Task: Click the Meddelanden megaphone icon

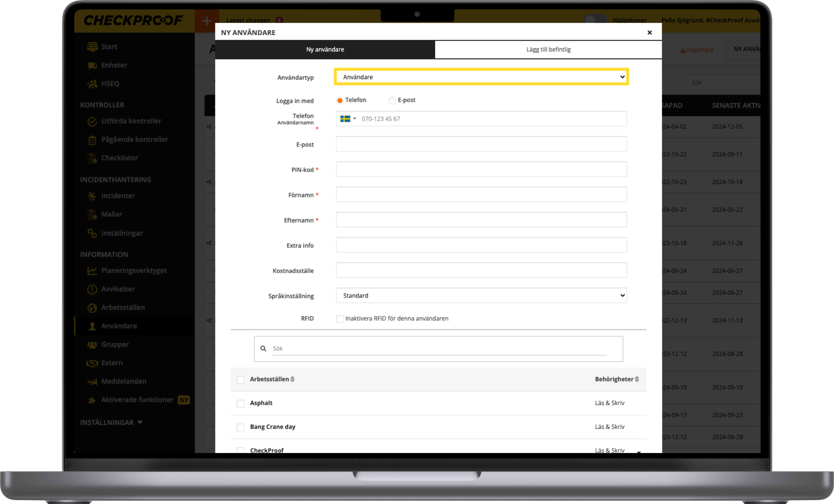Action: pyautogui.click(x=92, y=382)
